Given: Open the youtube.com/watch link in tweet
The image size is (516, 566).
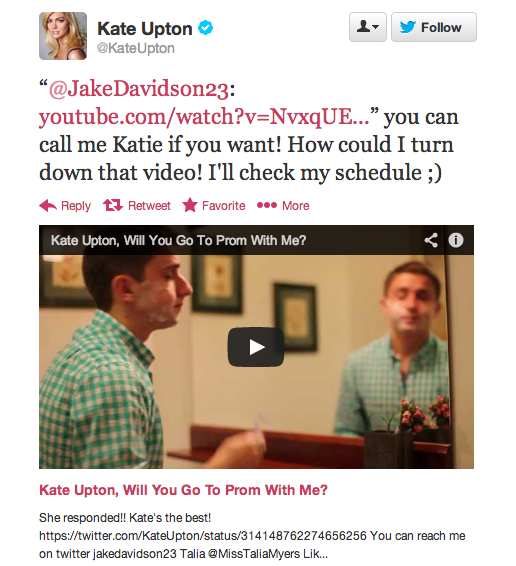Looking at the screenshot, I should [x=204, y=117].
